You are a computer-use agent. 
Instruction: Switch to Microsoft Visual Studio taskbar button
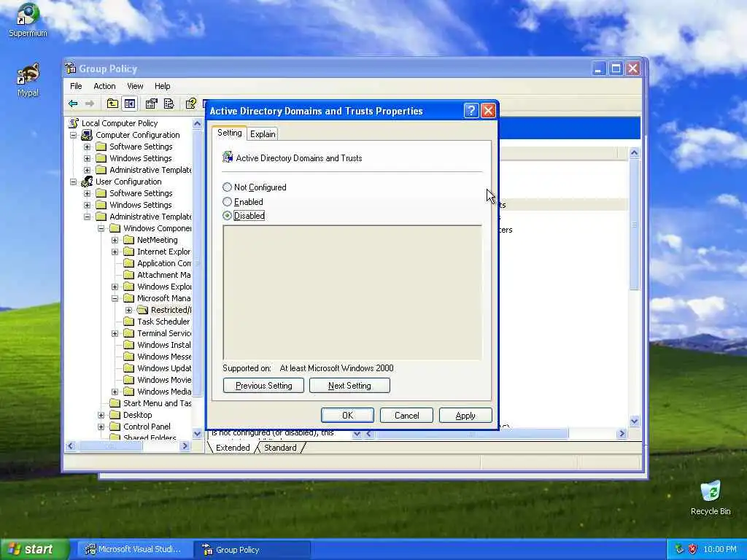coord(134,550)
